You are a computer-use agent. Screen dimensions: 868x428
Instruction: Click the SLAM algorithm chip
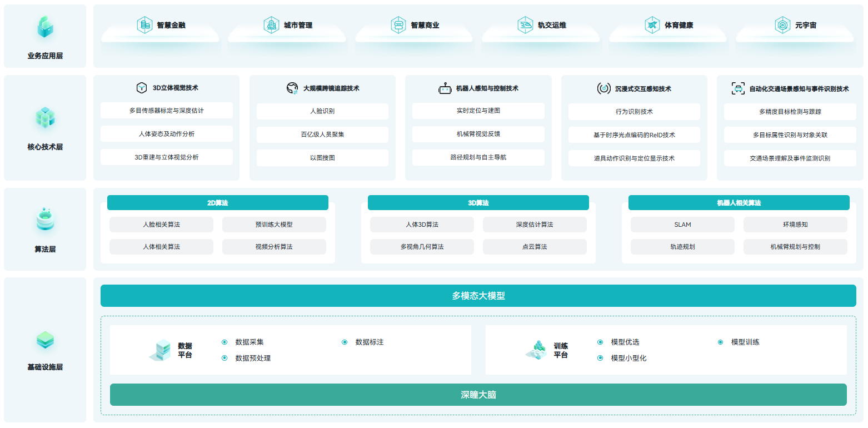(x=682, y=225)
